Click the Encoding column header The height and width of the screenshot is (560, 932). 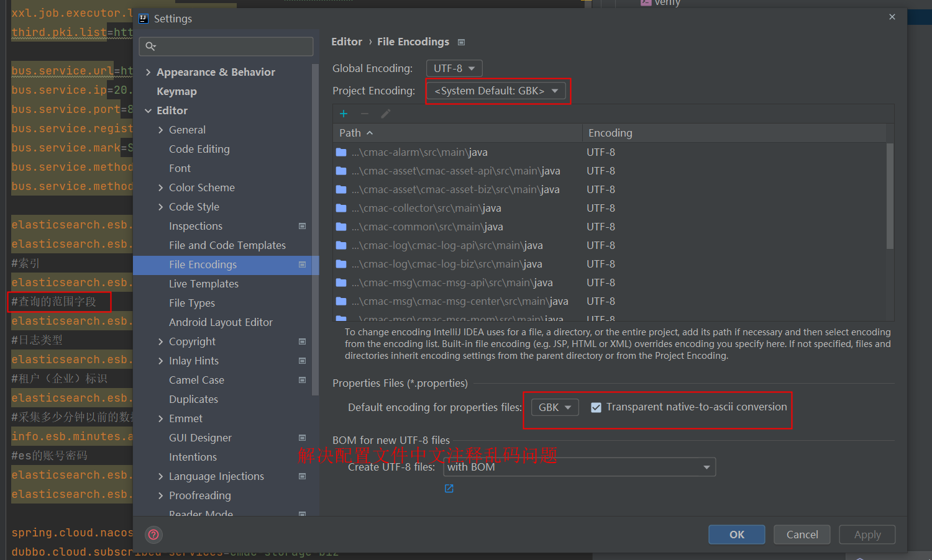coord(734,133)
